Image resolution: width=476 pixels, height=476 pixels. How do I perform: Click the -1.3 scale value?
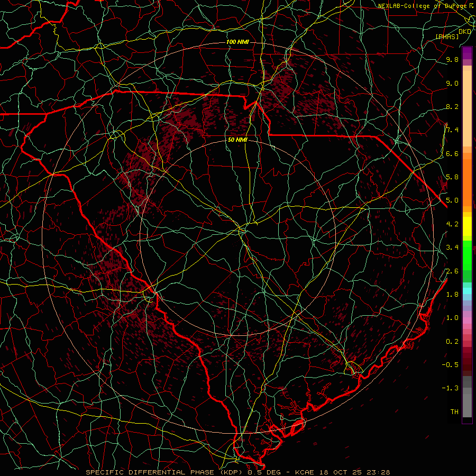[x=451, y=388]
